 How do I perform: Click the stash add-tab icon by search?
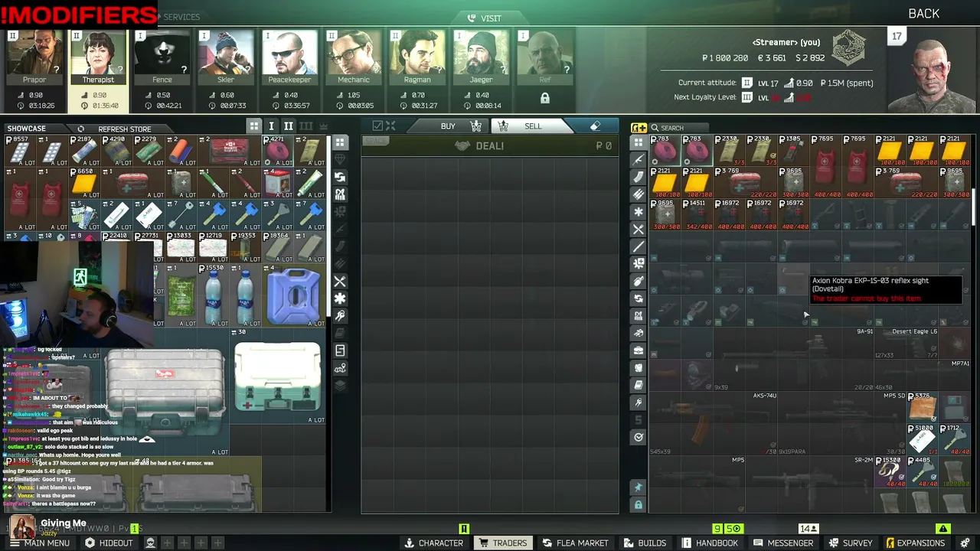(x=639, y=128)
